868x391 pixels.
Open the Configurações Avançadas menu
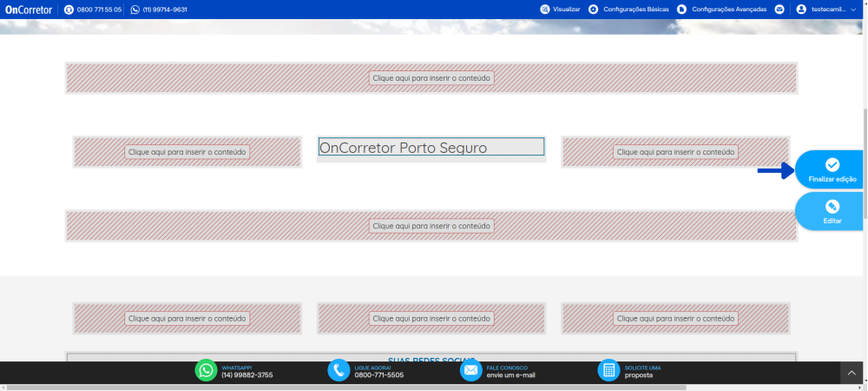tap(729, 10)
